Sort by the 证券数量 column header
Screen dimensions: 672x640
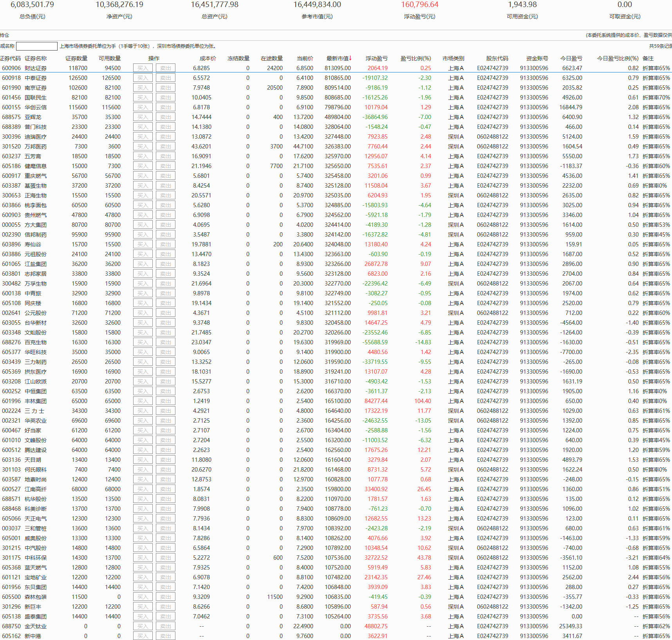pyautogui.click(x=76, y=58)
